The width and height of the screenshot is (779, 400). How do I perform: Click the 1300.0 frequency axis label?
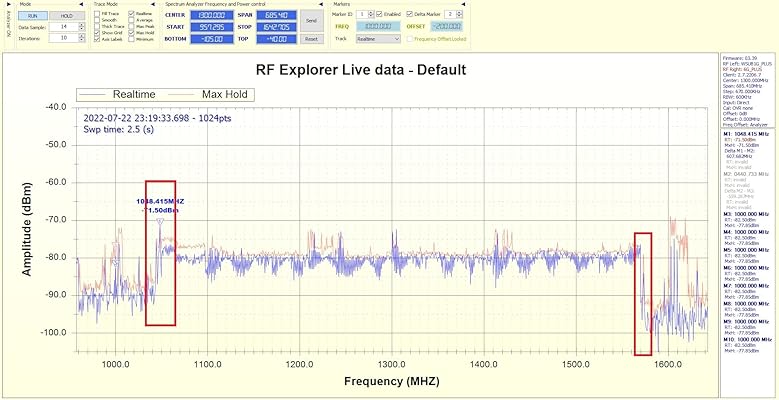(x=392, y=363)
